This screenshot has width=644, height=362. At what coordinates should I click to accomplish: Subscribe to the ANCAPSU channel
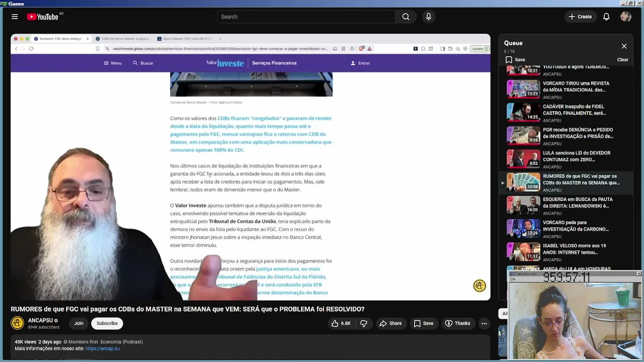[x=107, y=323]
